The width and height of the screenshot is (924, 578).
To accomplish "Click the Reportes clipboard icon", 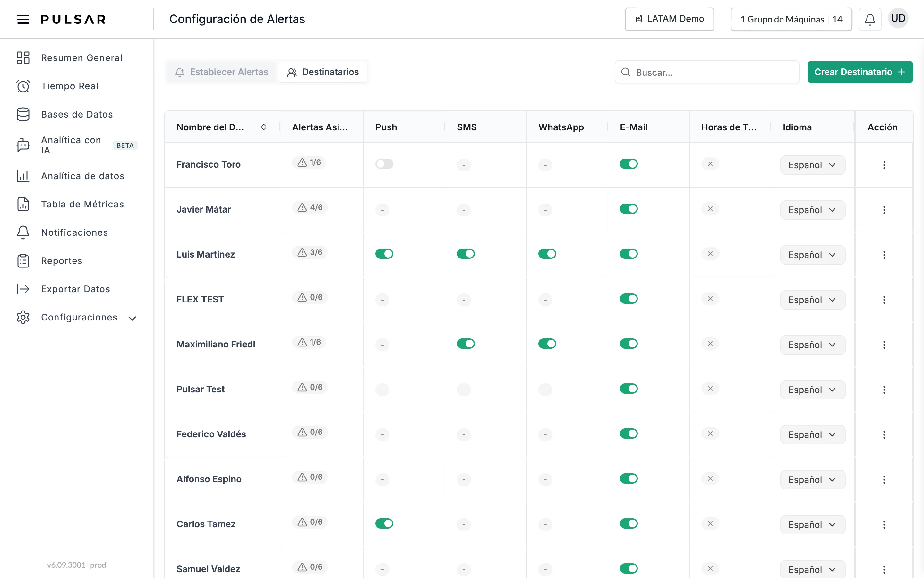I will coord(23,261).
